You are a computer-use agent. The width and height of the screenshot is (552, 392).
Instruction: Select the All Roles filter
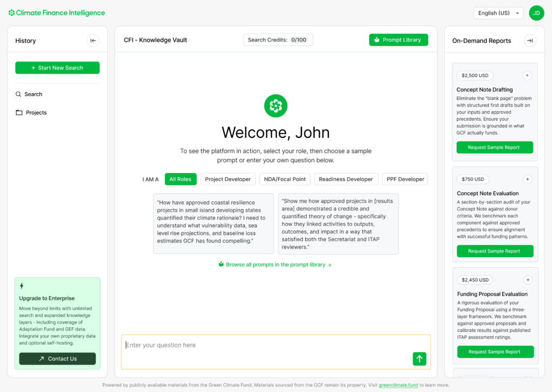point(181,179)
